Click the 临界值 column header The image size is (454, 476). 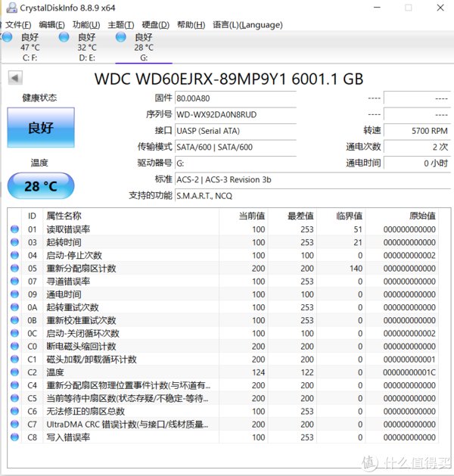click(341, 216)
